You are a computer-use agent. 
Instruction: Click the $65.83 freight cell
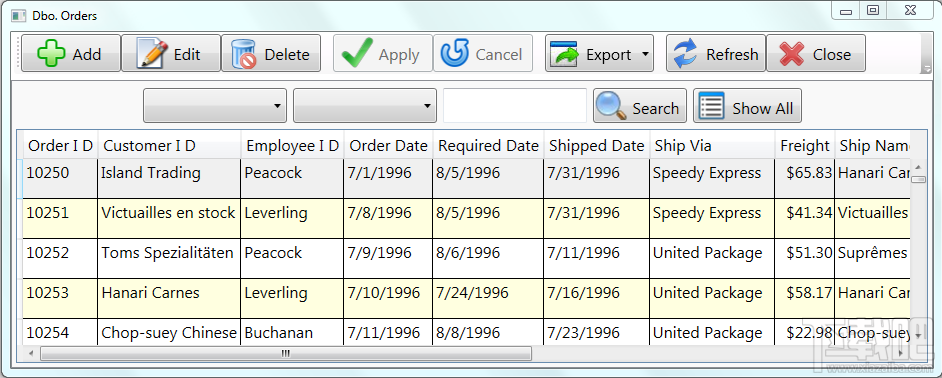pos(804,178)
